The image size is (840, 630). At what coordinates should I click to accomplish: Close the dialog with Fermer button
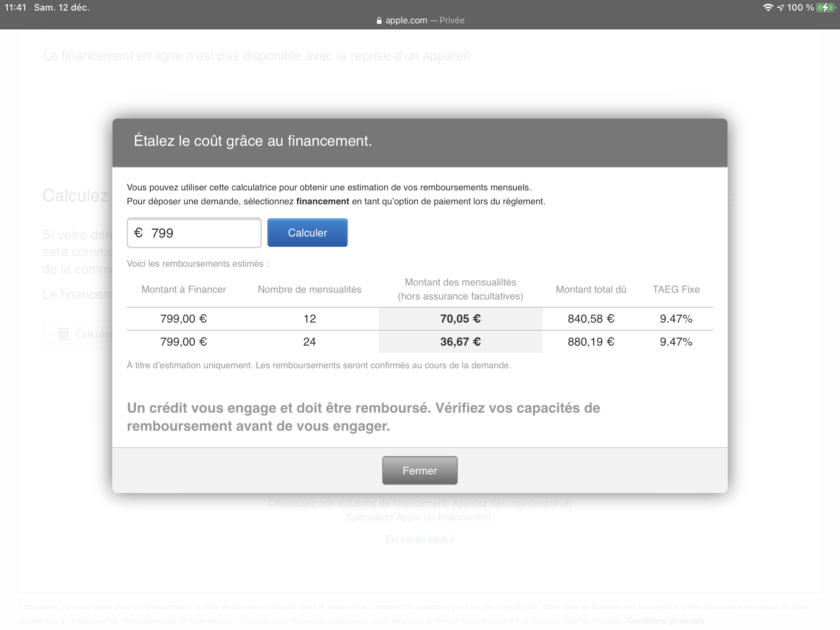[420, 470]
